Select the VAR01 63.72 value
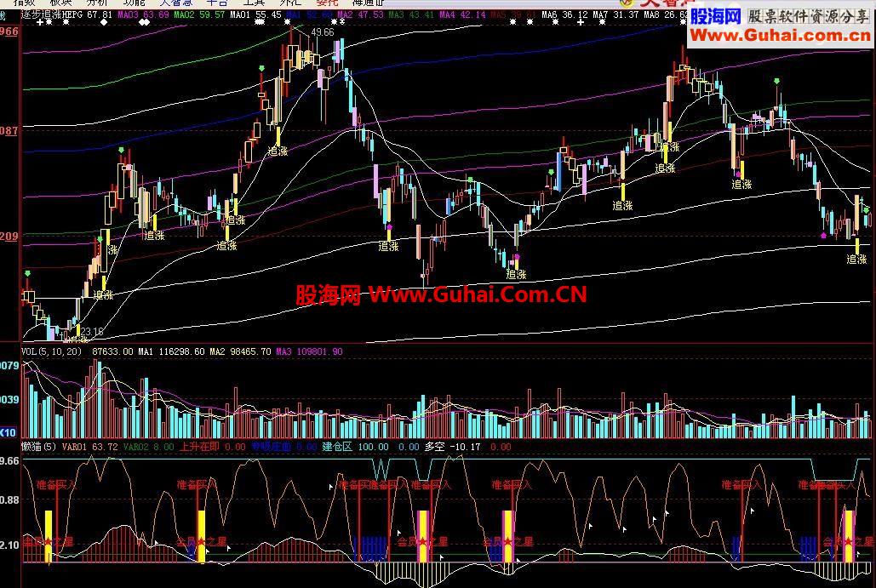This screenshot has height=588, width=876. [90, 447]
